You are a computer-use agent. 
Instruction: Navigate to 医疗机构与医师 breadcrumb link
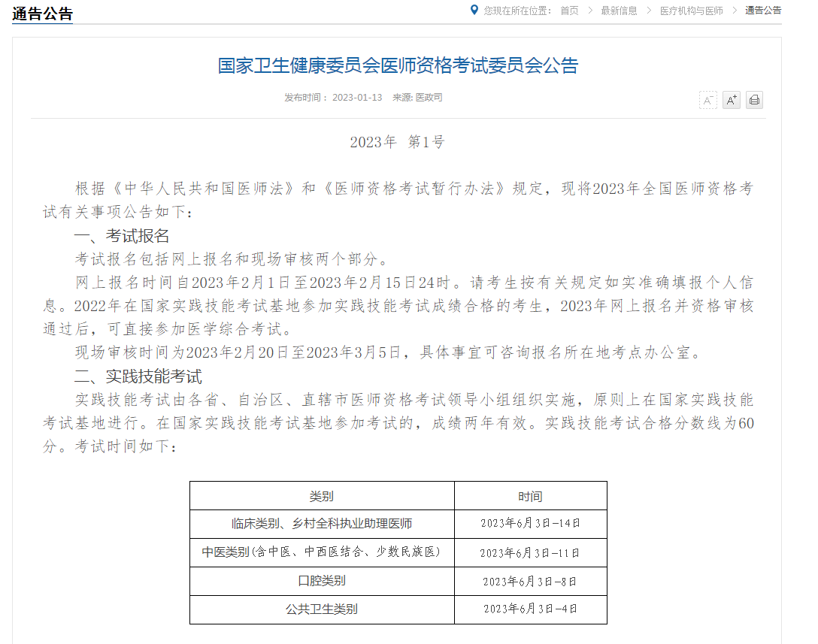click(691, 11)
